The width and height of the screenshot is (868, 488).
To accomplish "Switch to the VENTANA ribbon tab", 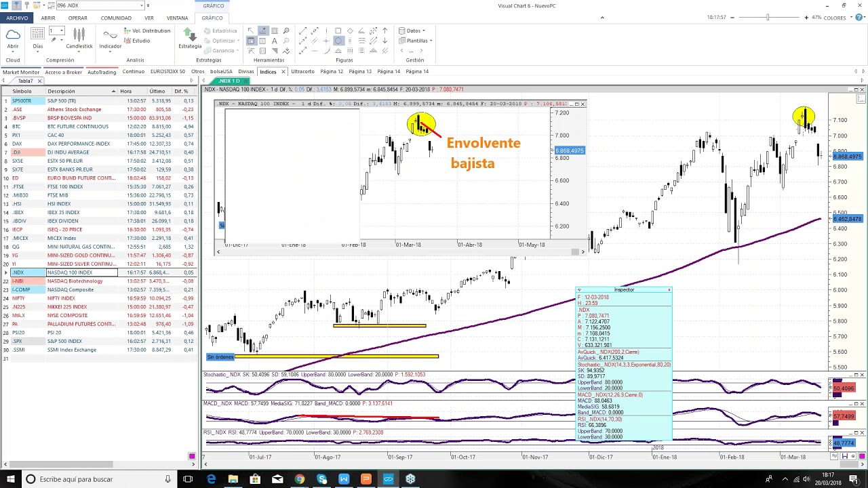I will point(177,18).
